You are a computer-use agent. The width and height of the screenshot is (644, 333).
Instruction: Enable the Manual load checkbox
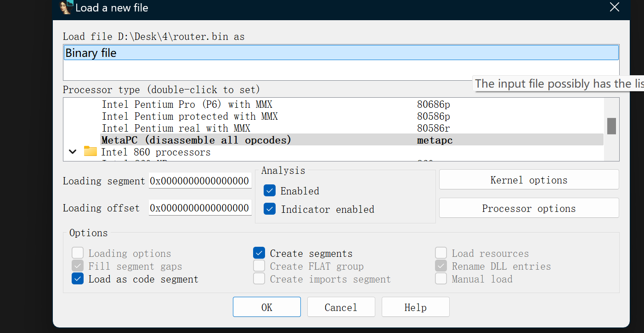click(441, 278)
